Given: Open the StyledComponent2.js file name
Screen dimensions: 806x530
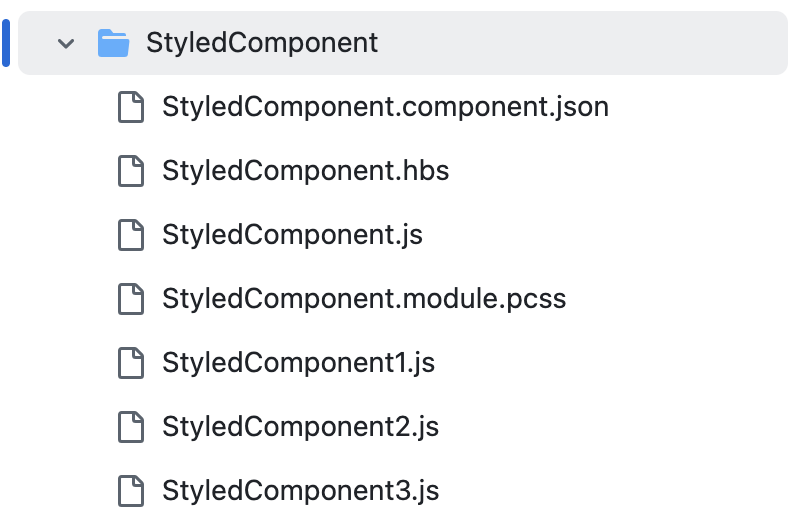Looking at the screenshot, I should [x=301, y=427].
